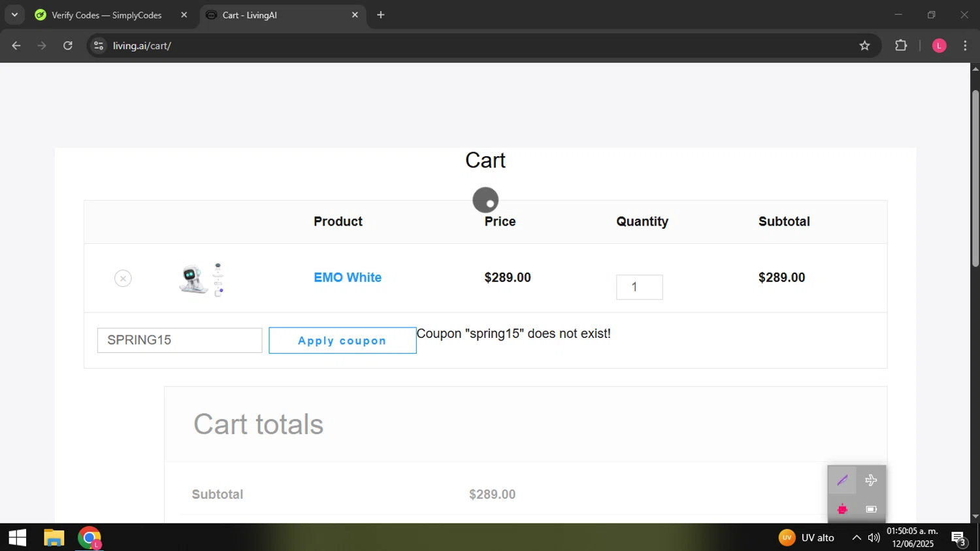Click the coupon code field with SPRING15

tap(180, 340)
